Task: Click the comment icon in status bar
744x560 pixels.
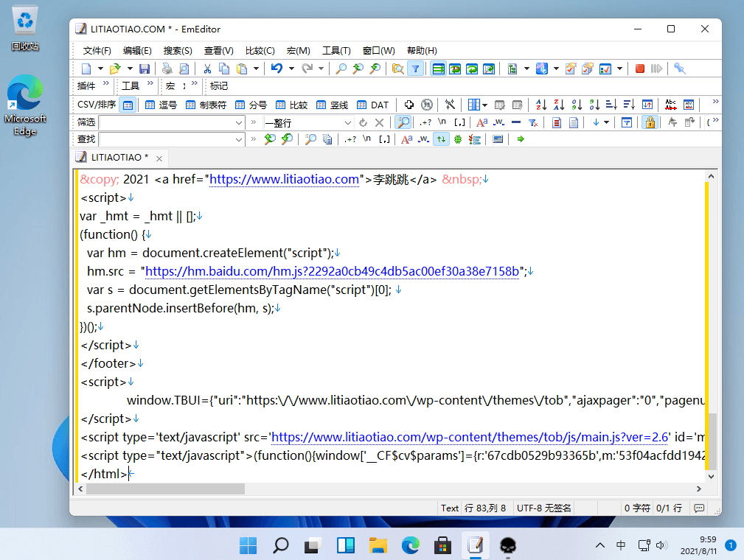Action: (x=699, y=508)
